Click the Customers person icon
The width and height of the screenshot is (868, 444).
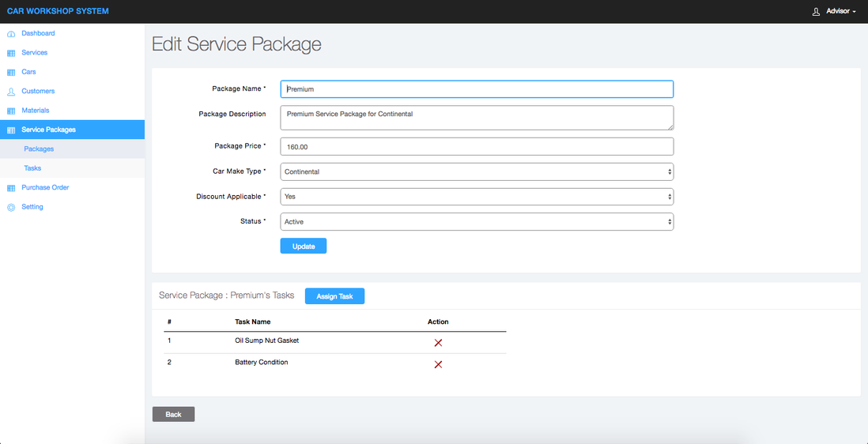coord(11,92)
